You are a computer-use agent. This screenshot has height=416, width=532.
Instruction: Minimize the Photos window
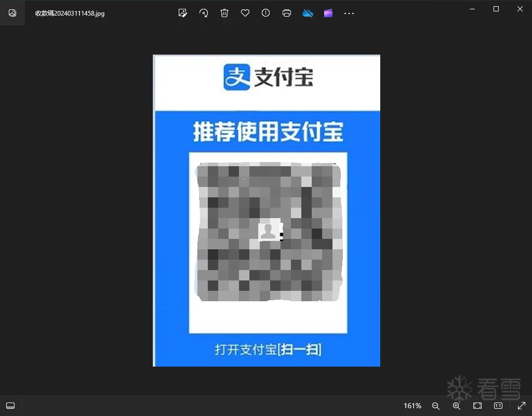click(472, 9)
